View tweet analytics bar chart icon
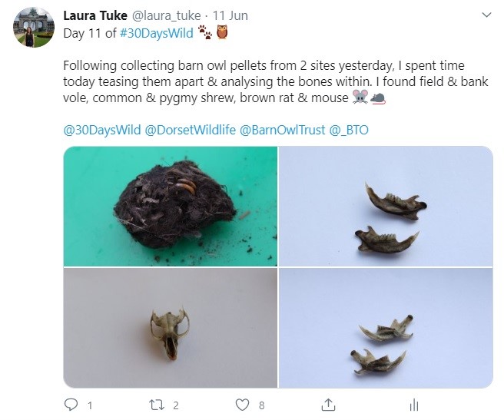This screenshot has height=420, width=504. [413, 404]
